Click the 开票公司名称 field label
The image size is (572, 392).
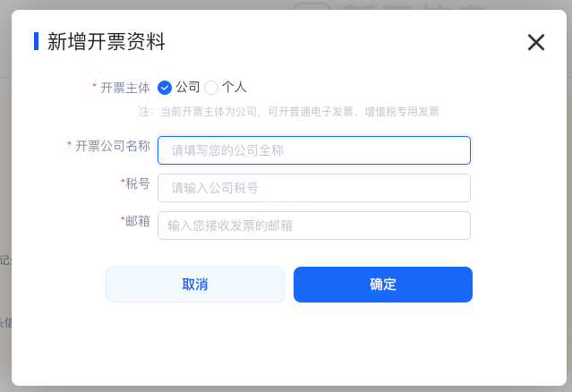coord(113,145)
